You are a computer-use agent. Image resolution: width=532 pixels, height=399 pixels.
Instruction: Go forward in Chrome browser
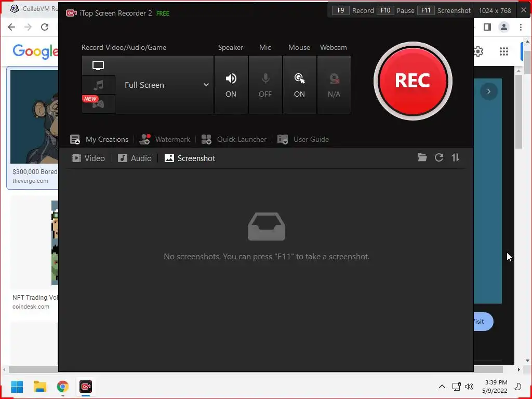point(28,27)
